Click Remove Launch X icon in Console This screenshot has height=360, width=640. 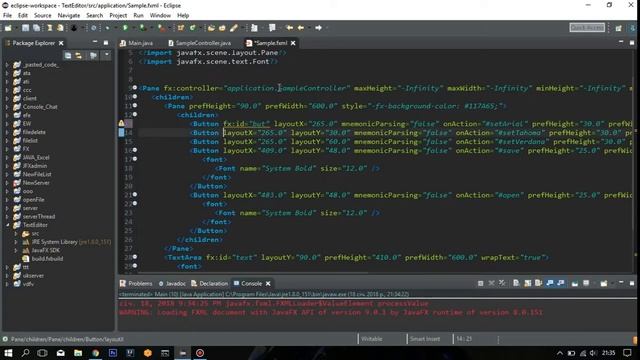click(491, 283)
